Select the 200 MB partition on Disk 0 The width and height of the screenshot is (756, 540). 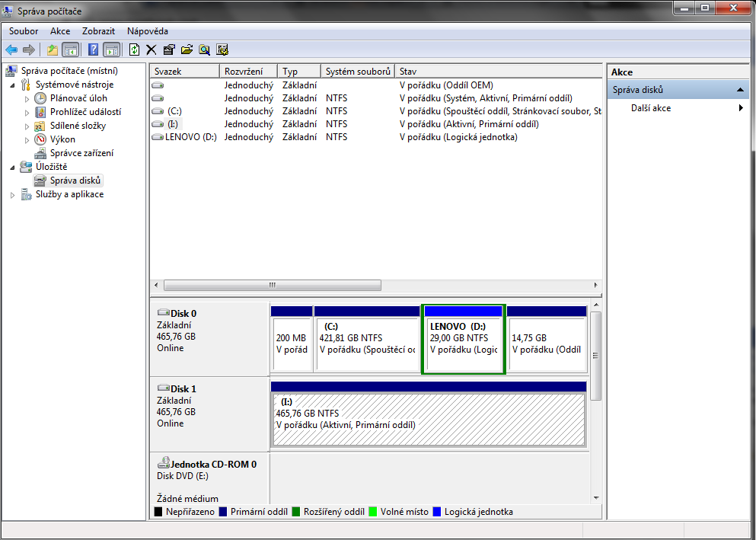pyautogui.click(x=292, y=339)
